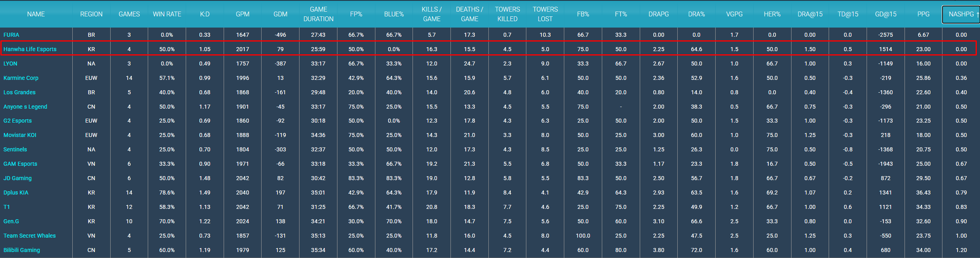
Task: Open the Gen.G team link
Action: (x=11, y=221)
